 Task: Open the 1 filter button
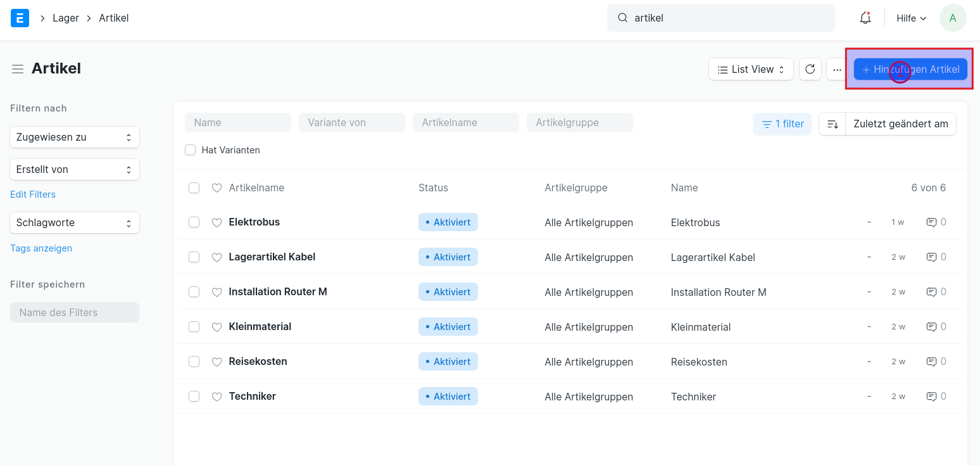782,124
